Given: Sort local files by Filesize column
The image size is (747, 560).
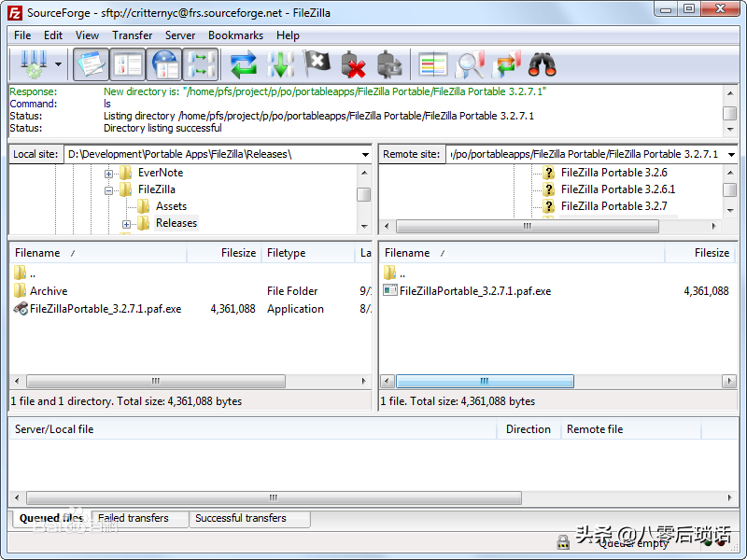Looking at the screenshot, I should pyautogui.click(x=224, y=253).
